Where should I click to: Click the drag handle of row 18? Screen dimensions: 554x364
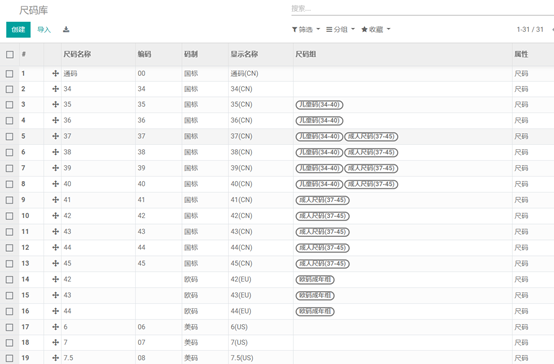pos(55,342)
